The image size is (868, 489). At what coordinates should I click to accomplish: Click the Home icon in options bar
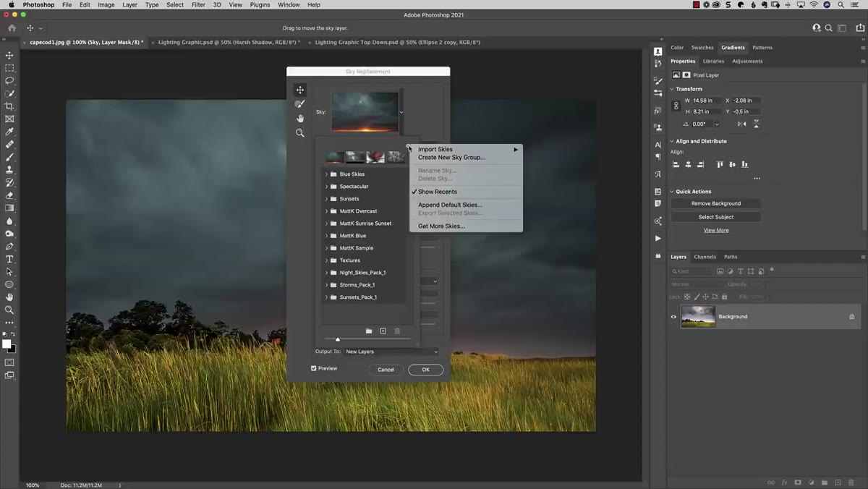pos(12,28)
